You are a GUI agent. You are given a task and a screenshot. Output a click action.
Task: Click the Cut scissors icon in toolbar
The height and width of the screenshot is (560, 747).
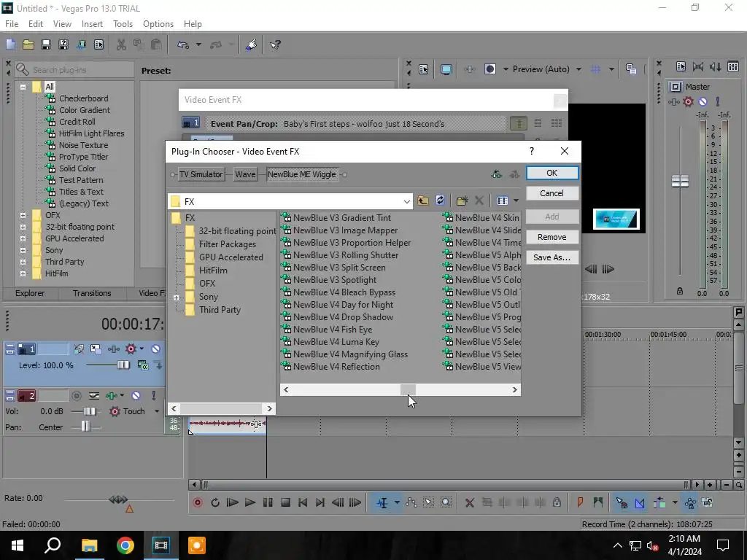coord(122,44)
